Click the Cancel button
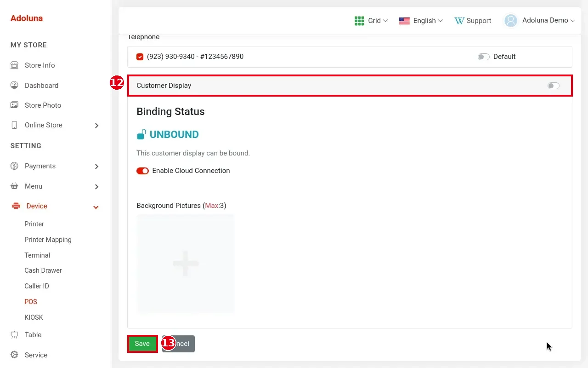 (x=179, y=344)
